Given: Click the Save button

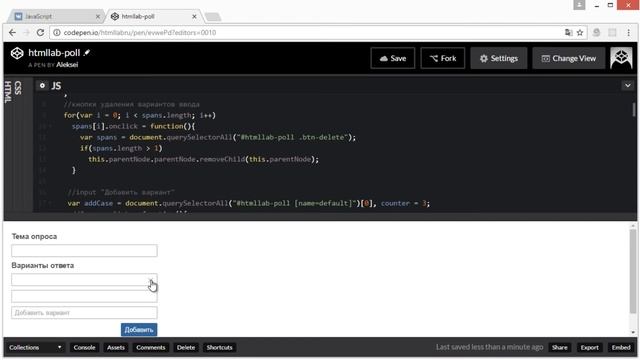Looking at the screenshot, I should 393,58.
